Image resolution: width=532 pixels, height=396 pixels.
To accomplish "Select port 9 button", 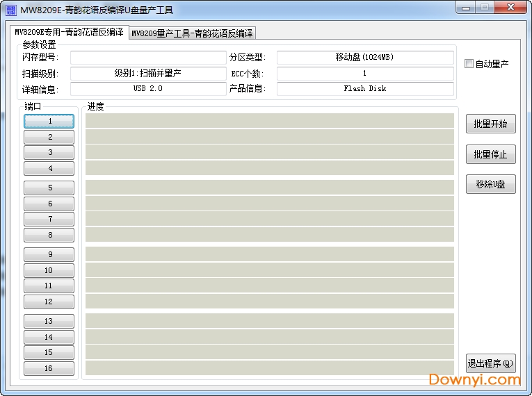I will 49,254.
